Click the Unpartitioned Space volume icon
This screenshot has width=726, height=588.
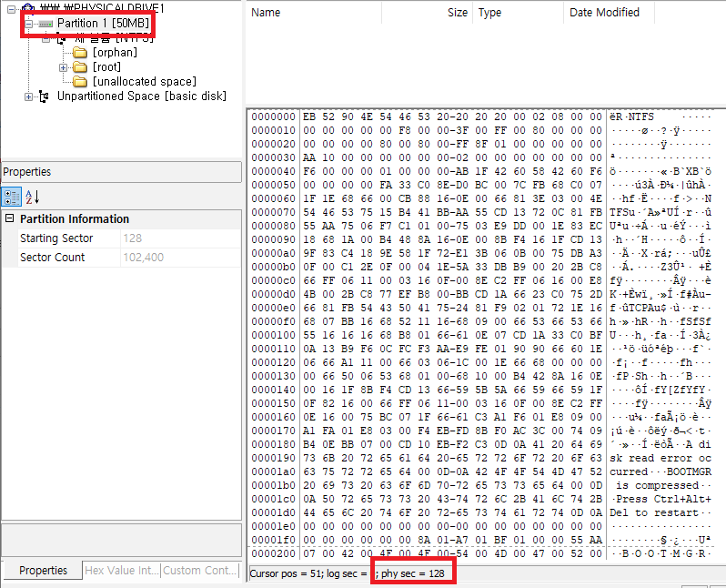coord(44,96)
